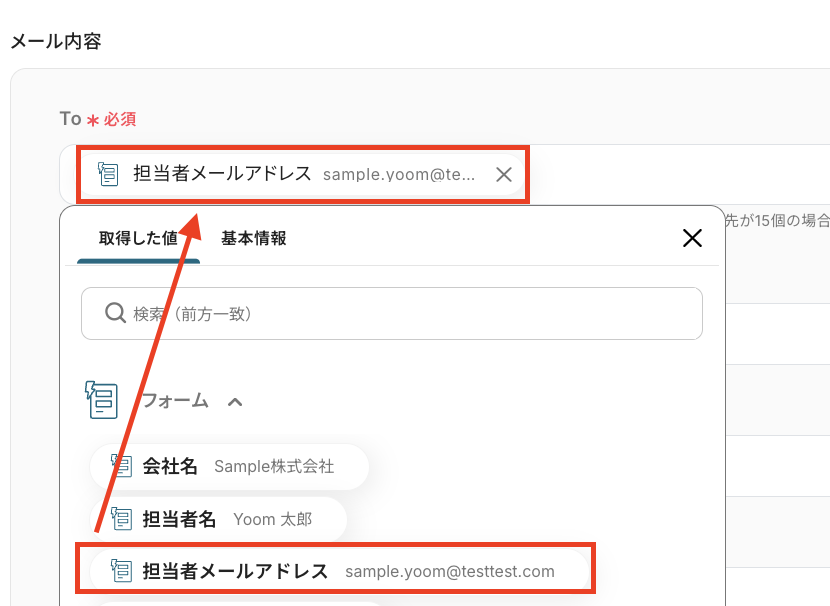
Task: Pick 担当者メールアドレス sample.yoom@testtest.com from the list
Action: (336, 571)
